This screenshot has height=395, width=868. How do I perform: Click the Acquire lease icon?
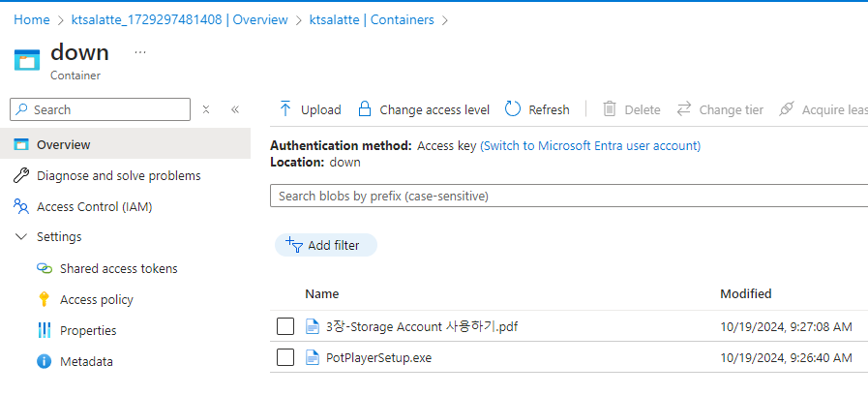click(787, 109)
